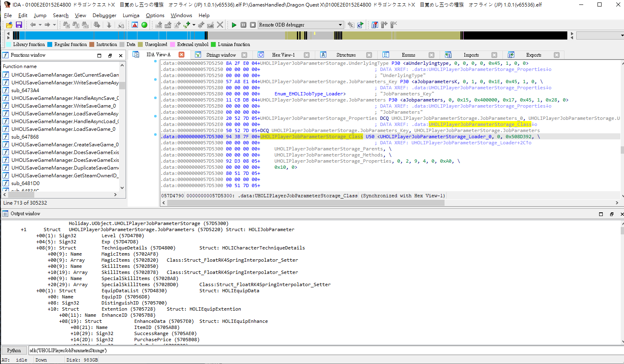The width and height of the screenshot is (624, 364).
Task: Open the Jump menu
Action: 40,15
